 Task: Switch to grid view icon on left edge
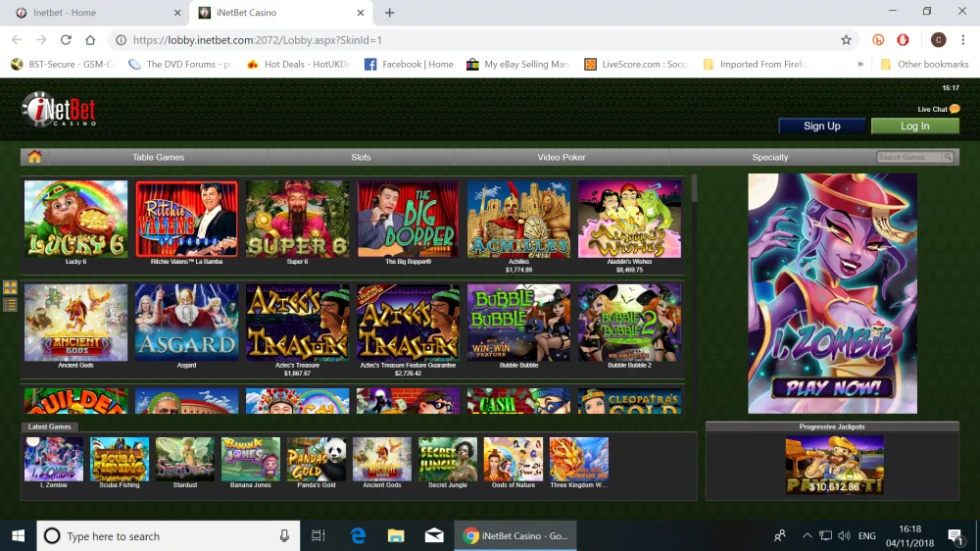click(10, 287)
